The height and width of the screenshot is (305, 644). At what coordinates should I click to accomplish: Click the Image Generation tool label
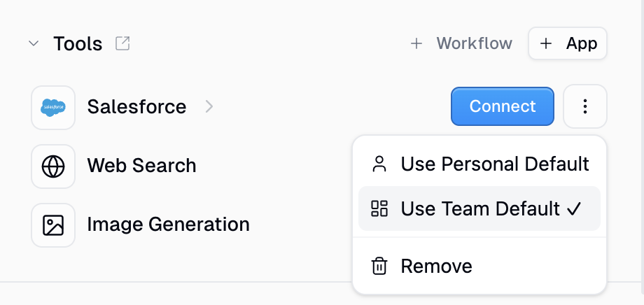point(169,225)
